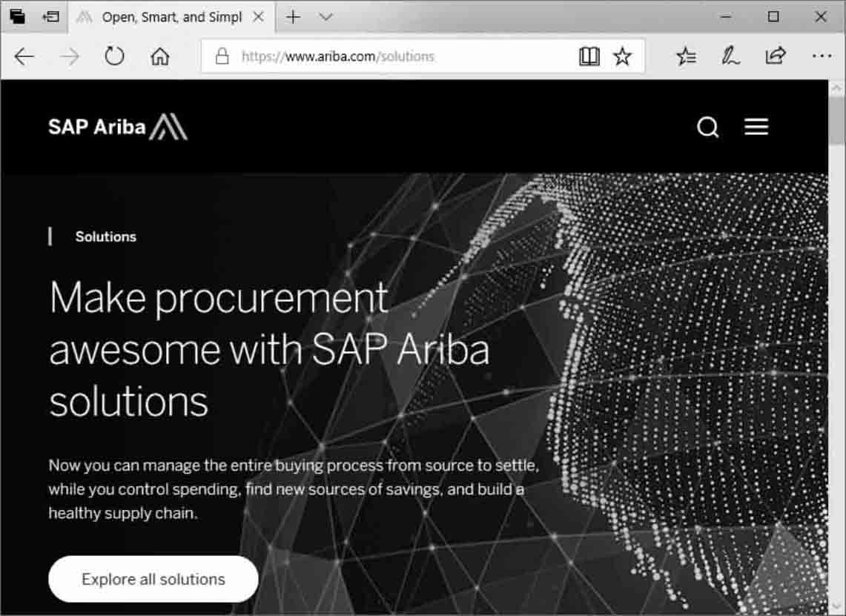Refresh the current page
Viewport: 846px width, 616px height.
coord(114,56)
